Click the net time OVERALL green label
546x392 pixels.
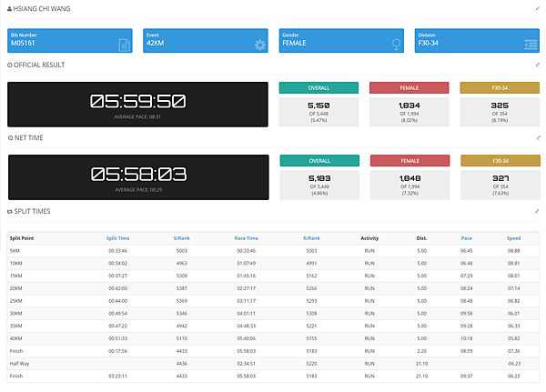319,160
